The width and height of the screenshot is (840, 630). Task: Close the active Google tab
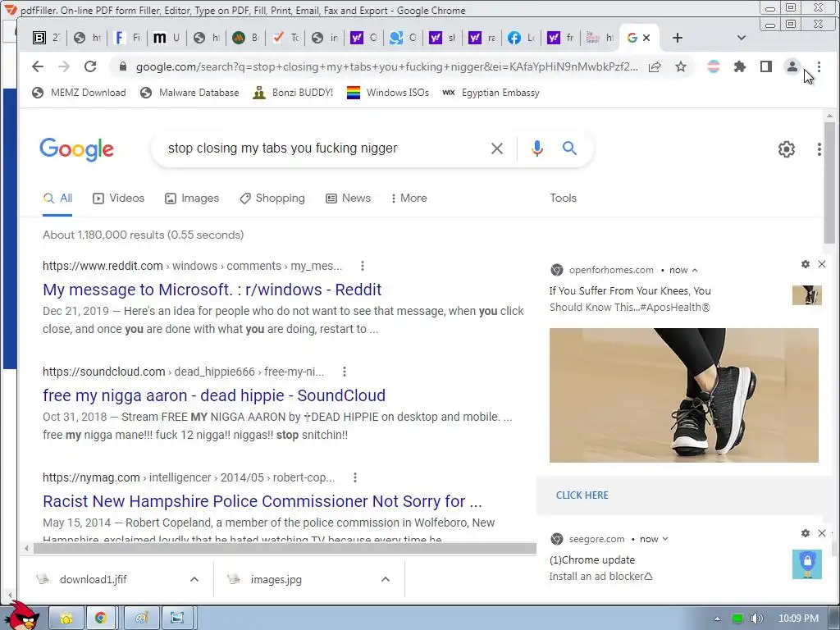pyautogui.click(x=646, y=38)
